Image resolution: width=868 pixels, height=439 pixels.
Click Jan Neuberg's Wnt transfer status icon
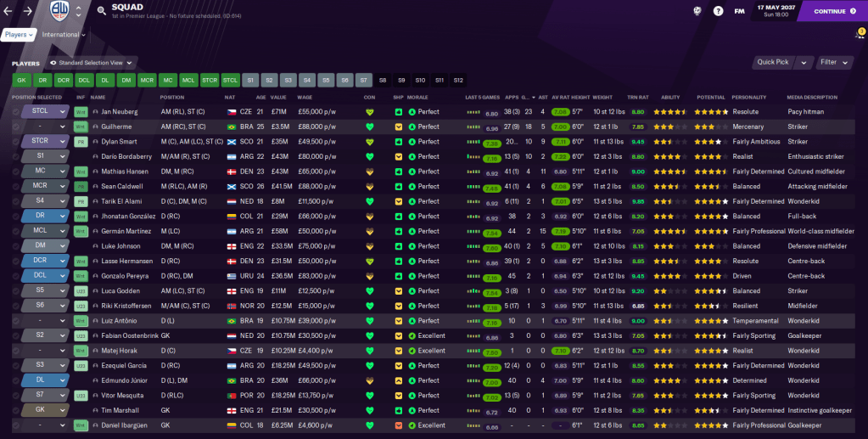[81, 111]
